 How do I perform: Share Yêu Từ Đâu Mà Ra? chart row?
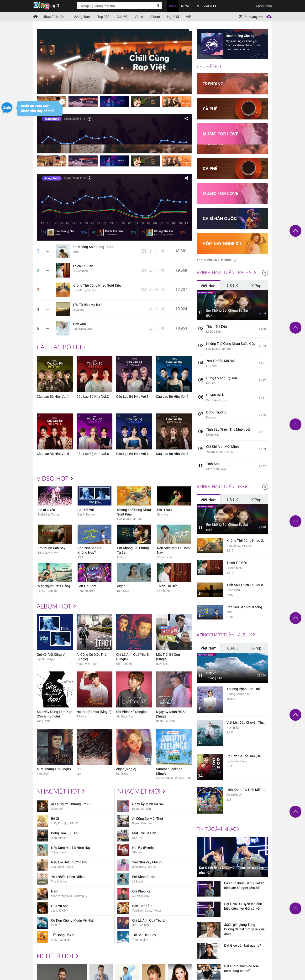(x=163, y=309)
